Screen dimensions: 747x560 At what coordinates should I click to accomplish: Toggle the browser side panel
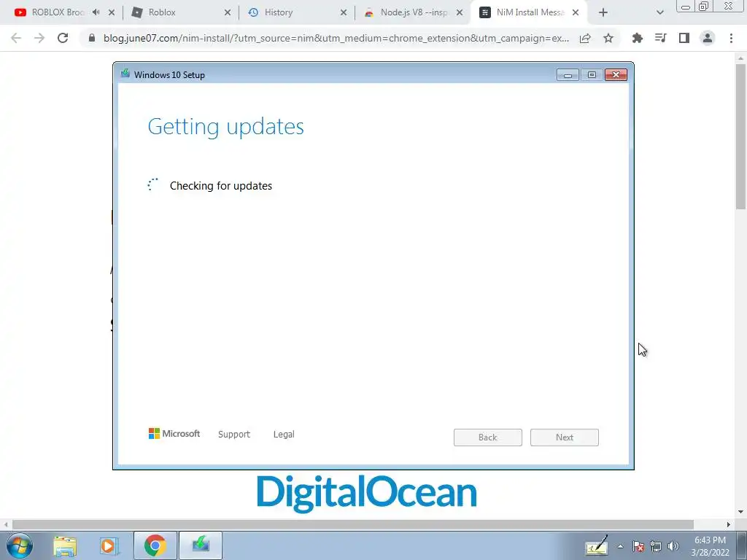[684, 38]
